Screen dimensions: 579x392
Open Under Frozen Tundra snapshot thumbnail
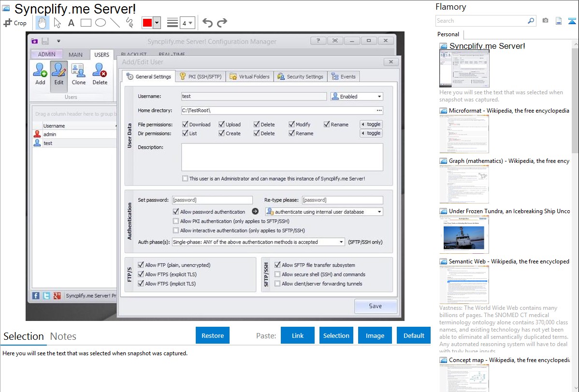pos(464,234)
